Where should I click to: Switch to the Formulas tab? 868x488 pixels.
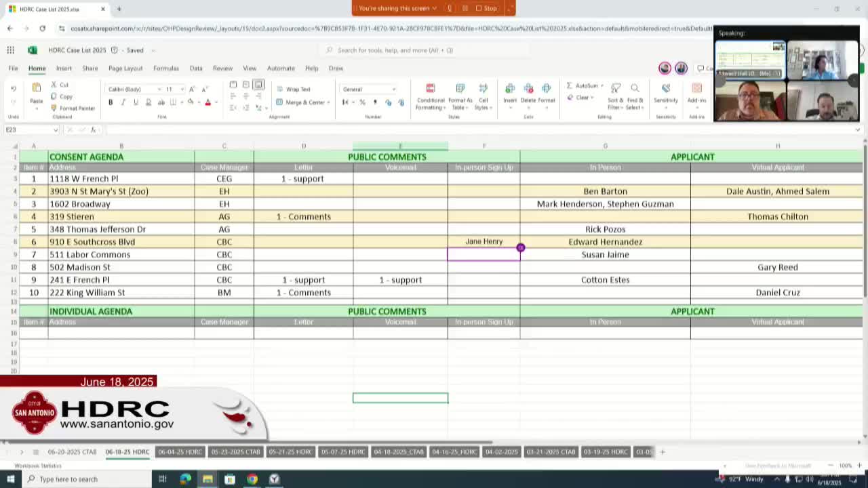coord(166,68)
